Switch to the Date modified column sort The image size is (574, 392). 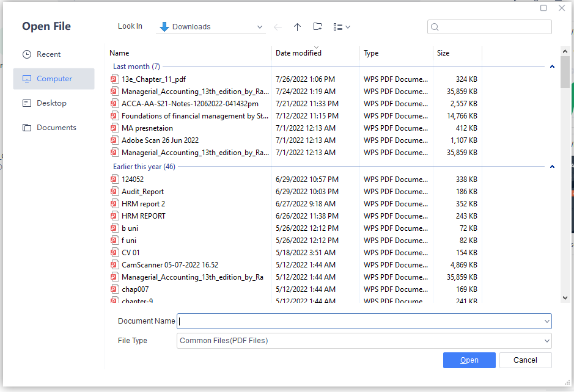pos(298,53)
